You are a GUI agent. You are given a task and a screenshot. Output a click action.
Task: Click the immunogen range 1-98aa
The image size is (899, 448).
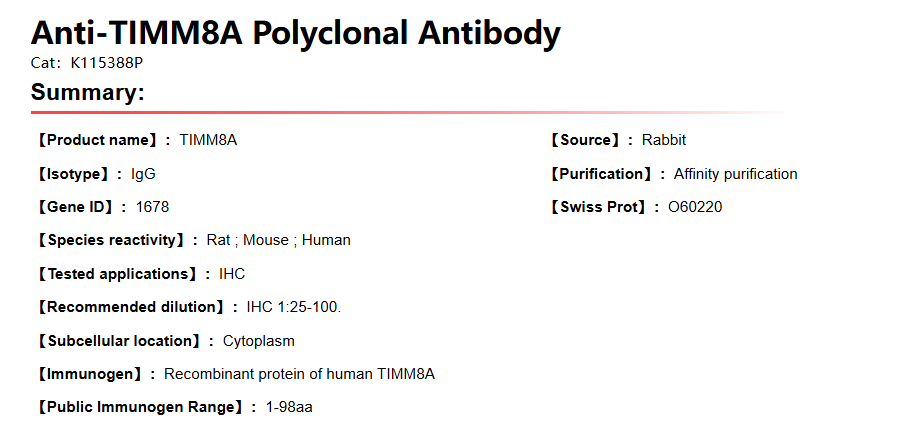(289, 407)
